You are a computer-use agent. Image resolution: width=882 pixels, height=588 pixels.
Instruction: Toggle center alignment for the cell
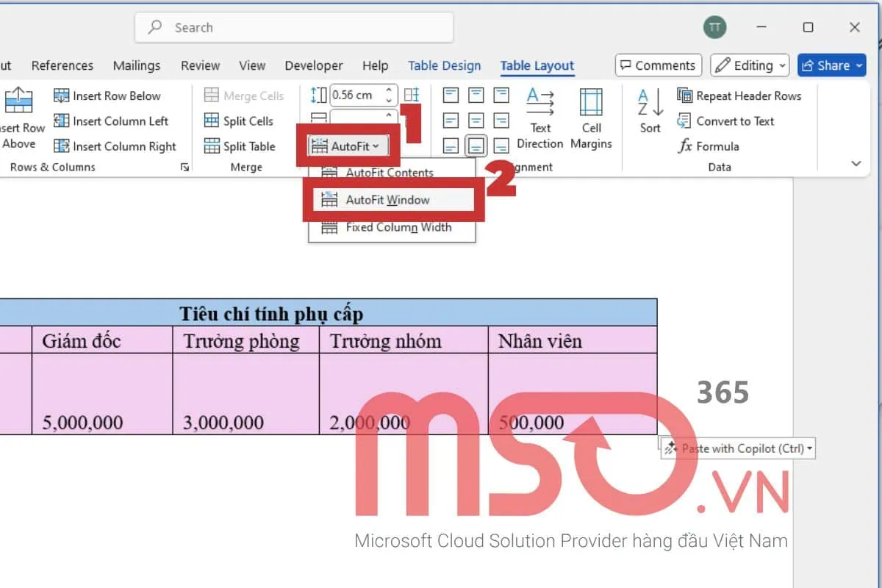click(476, 120)
